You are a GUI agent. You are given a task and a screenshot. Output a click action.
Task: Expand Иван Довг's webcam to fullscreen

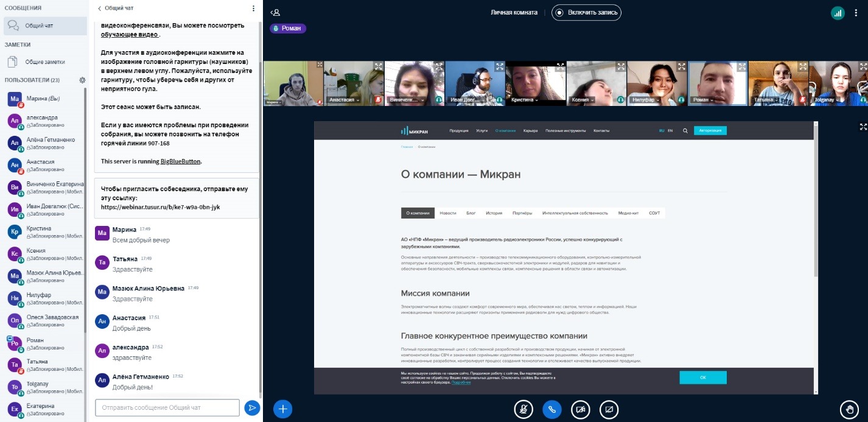[x=500, y=66]
